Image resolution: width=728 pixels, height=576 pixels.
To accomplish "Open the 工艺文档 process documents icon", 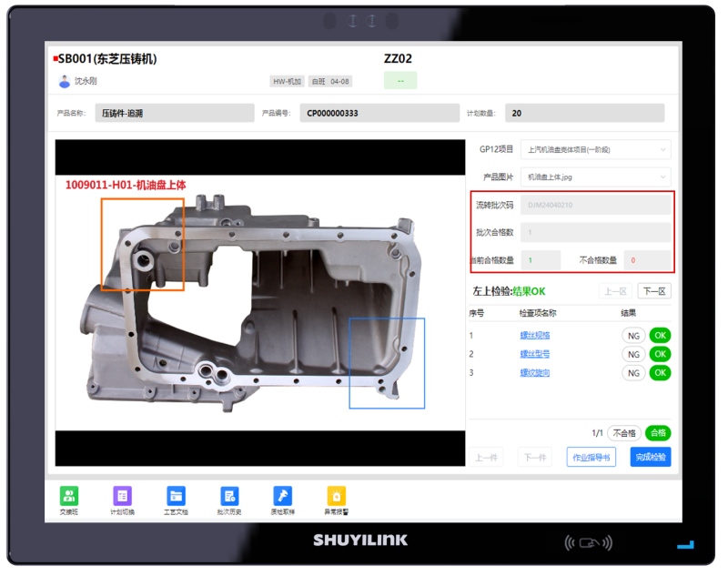I will [176, 496].
